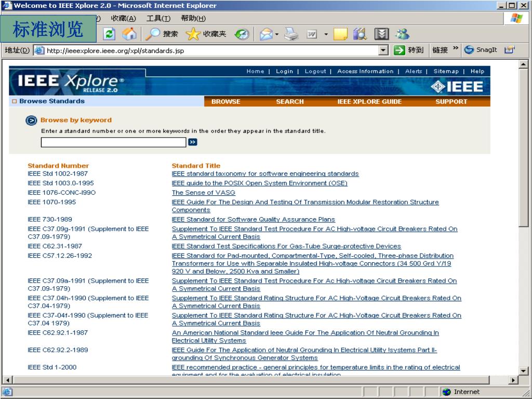Click the SnagIt window capture icon

pyautogui.click(x=509, y=50)
